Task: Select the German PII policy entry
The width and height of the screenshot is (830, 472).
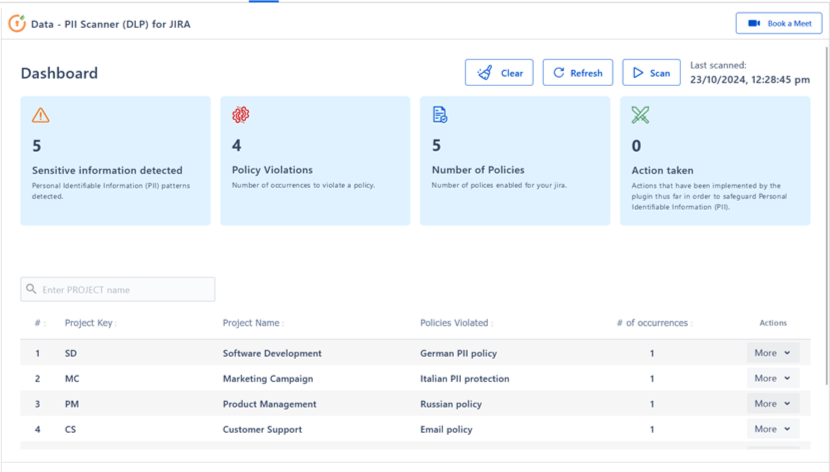Action: click(458, 353)
